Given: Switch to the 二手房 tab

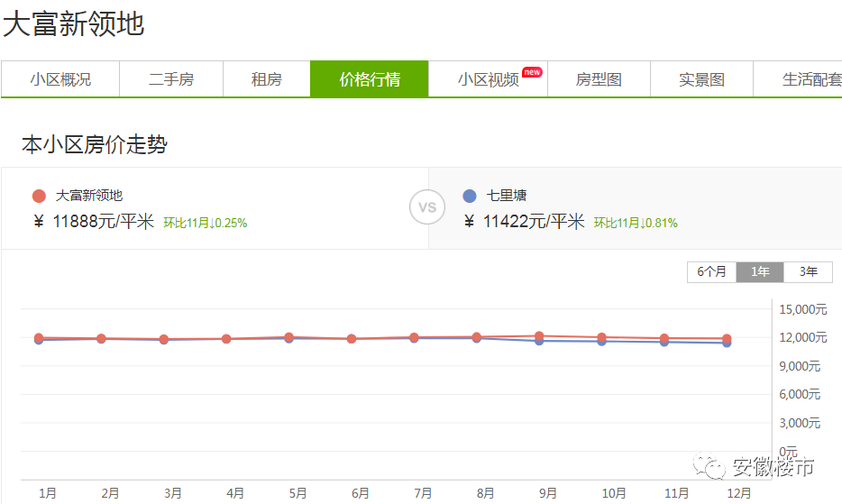Looking at the screenshot, I should (x=170, y=79).
